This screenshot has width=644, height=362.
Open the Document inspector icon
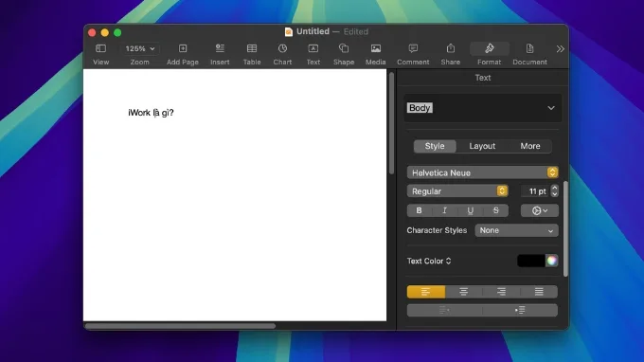(x=529, y=48)
